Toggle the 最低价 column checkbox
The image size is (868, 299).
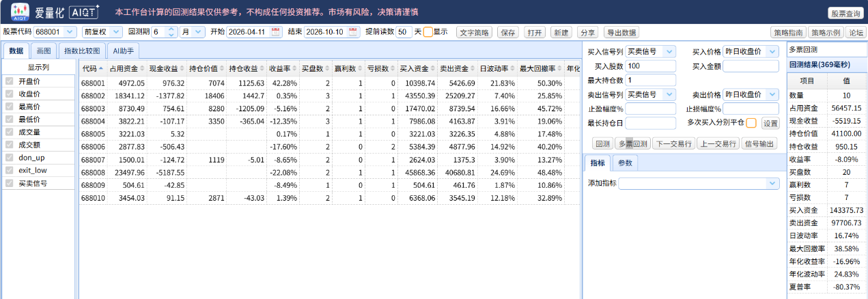click(x=10, y=119)
